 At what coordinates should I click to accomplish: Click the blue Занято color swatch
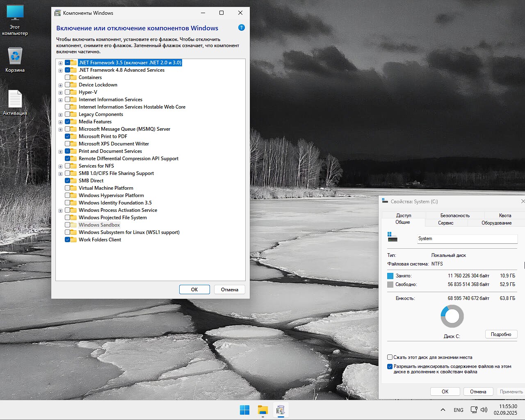(390, 276)
